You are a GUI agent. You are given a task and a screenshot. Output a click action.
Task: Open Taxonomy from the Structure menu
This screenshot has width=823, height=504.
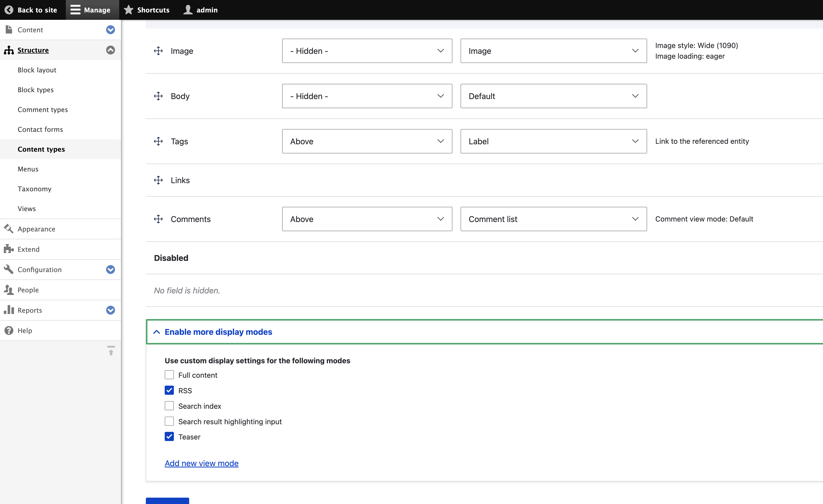(x=34, y=188)
